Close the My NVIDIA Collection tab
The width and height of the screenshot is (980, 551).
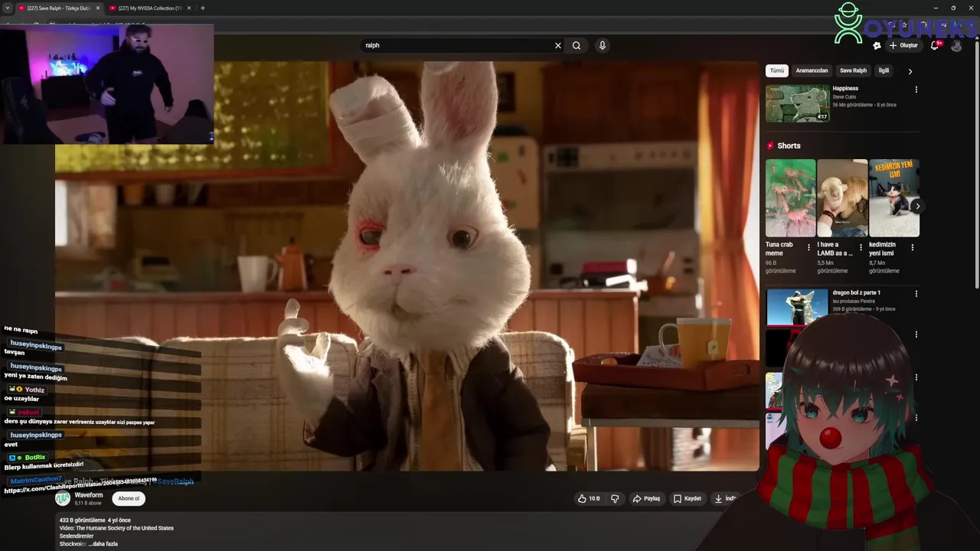(189, 8)
